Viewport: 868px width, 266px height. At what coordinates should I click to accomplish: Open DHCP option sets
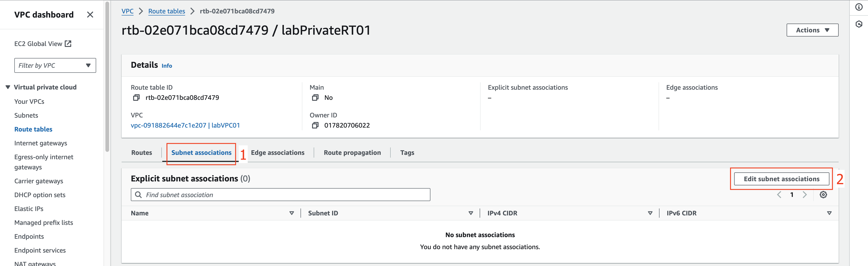point(40,195)
